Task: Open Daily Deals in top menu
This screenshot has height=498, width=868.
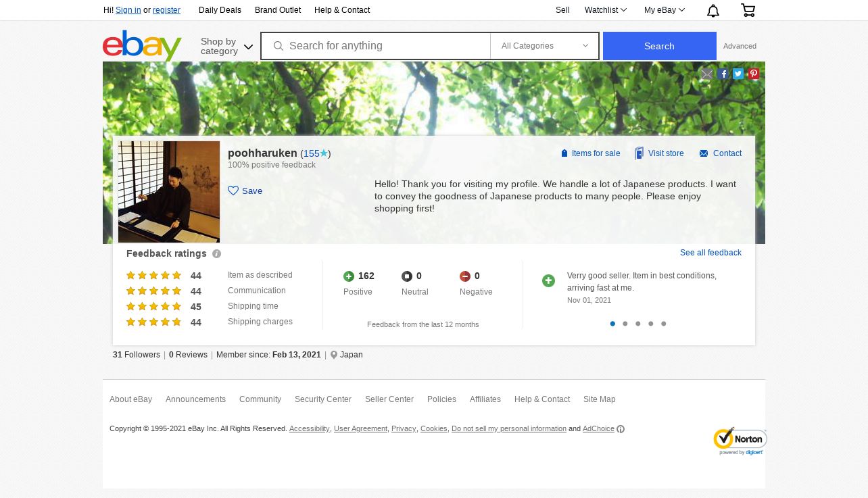Action: coord(220,10)
